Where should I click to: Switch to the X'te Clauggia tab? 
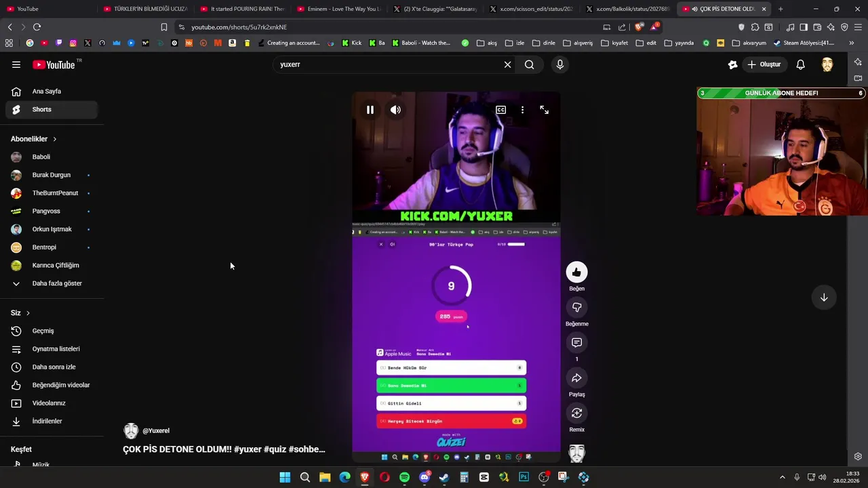point(436,9)
